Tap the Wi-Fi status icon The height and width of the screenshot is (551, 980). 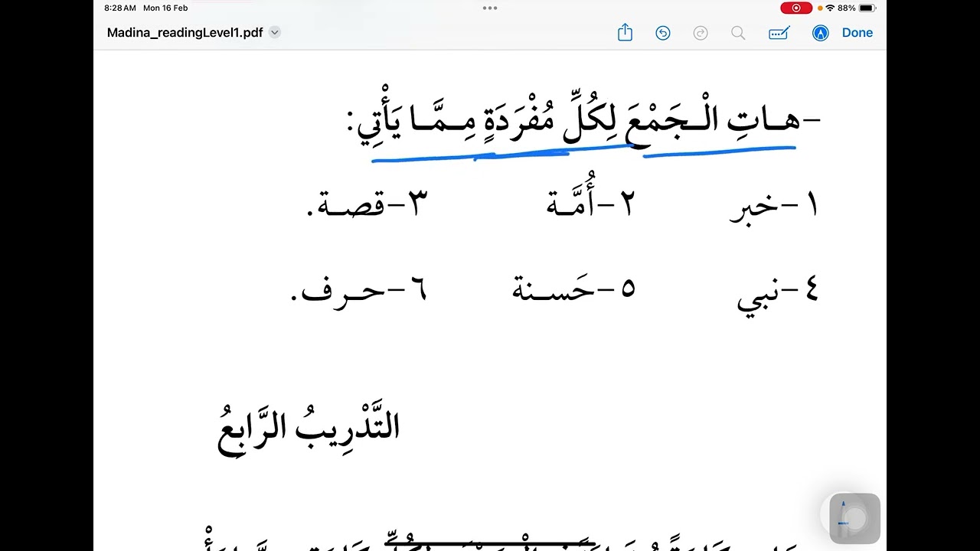(x=830, y=8)
